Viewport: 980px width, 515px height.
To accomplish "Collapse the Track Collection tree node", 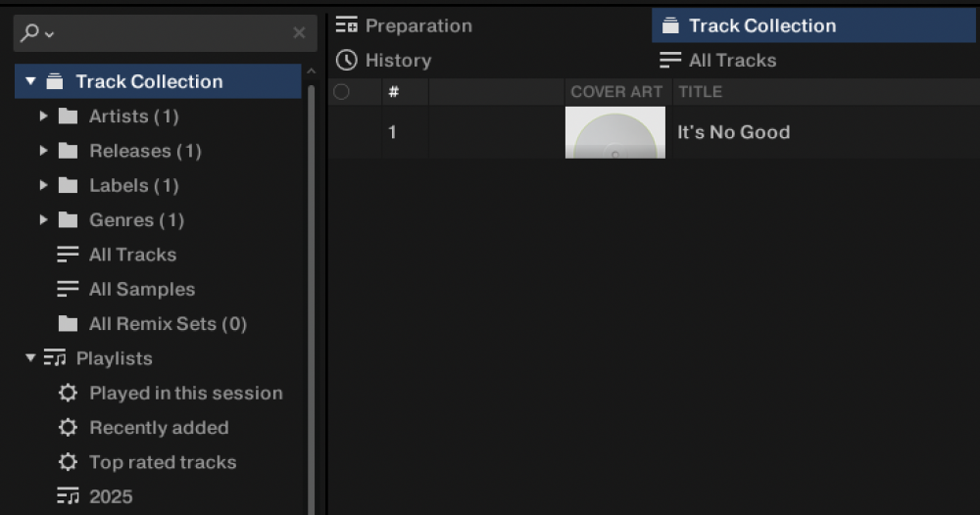I will pos(31,81).
